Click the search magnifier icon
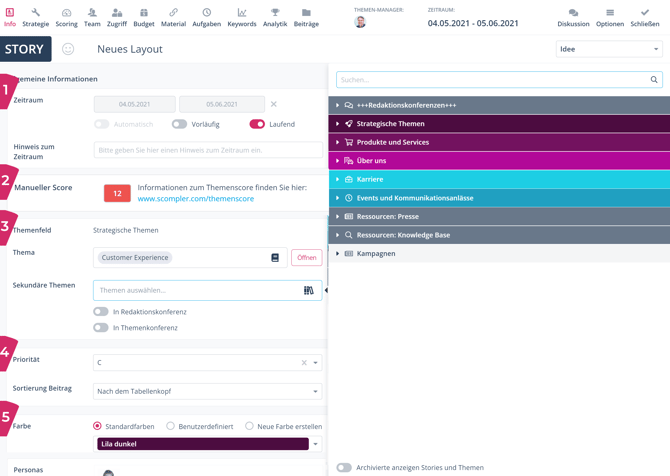This screenshot has height=476, width=670. pos(654,80)
